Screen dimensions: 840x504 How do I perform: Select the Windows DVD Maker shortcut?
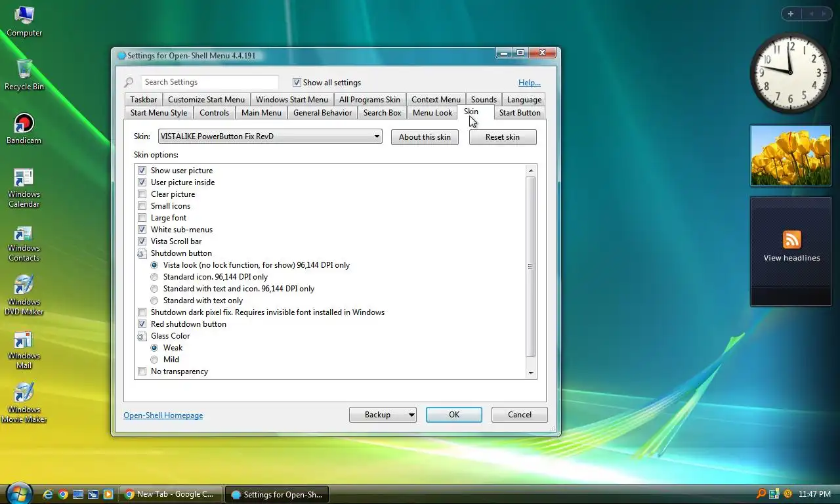(24, 295)
